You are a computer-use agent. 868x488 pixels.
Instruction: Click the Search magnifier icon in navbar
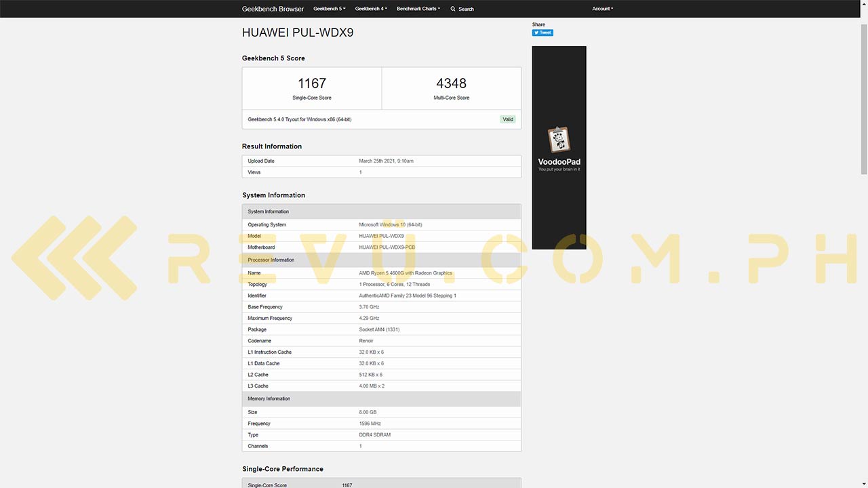(x=453, y=9)
